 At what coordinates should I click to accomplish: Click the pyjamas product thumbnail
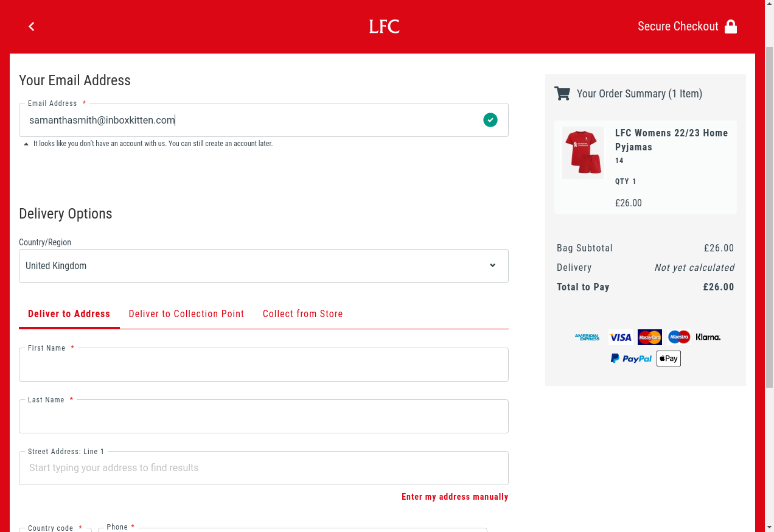pos(582,152)
